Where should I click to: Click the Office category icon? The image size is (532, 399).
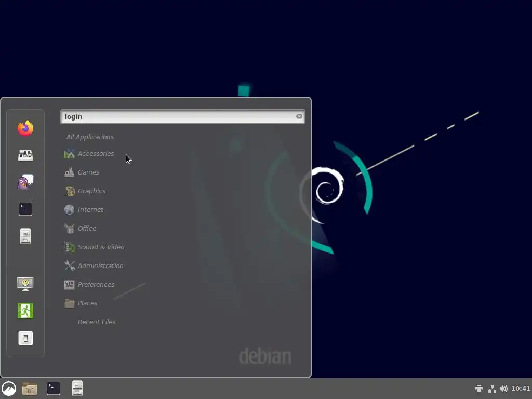click(69, 229)
